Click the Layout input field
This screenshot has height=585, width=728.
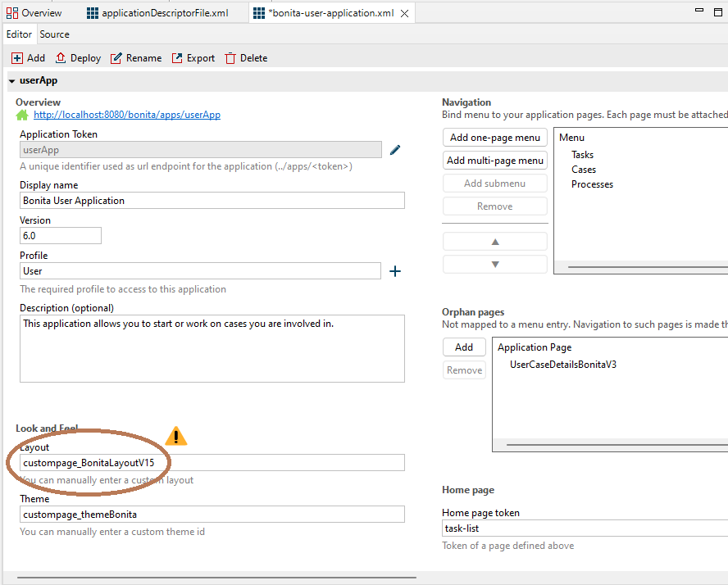pos(212,463)
